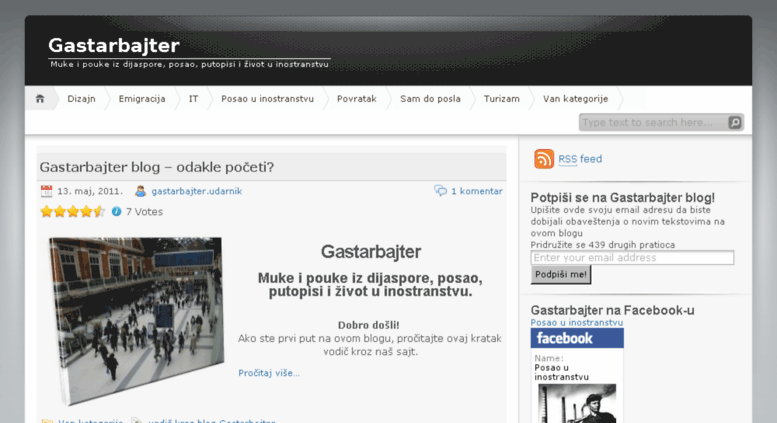777x423 pixels.
Task: Open Posao u inostranstvu menu item
Action: pos(268,99)
